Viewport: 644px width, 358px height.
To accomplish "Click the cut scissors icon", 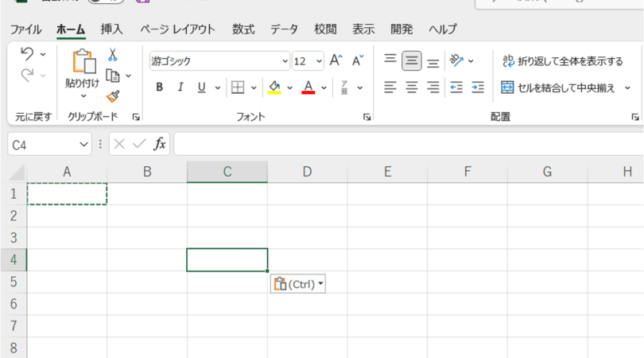I will (x=113, y=56).
